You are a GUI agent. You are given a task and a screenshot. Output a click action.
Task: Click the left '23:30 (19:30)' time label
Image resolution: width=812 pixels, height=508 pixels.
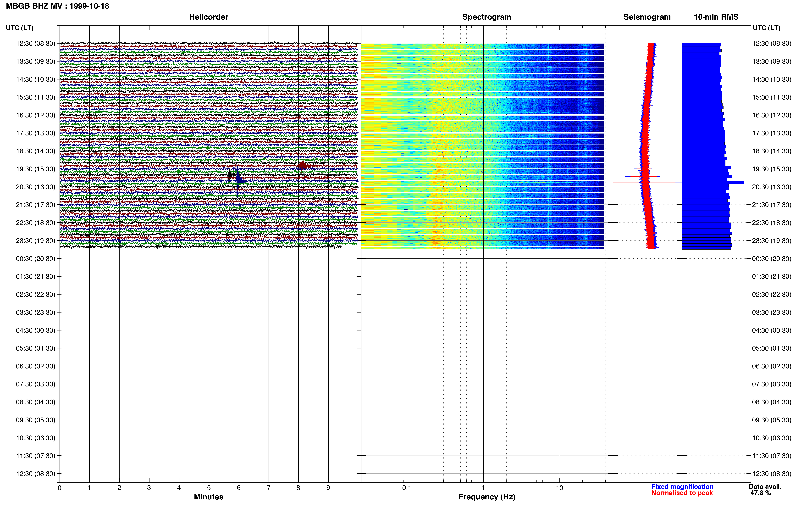point(36,240)
